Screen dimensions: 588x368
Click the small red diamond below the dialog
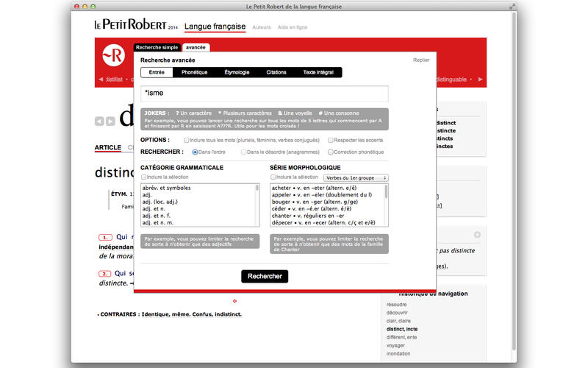(234, 301)
